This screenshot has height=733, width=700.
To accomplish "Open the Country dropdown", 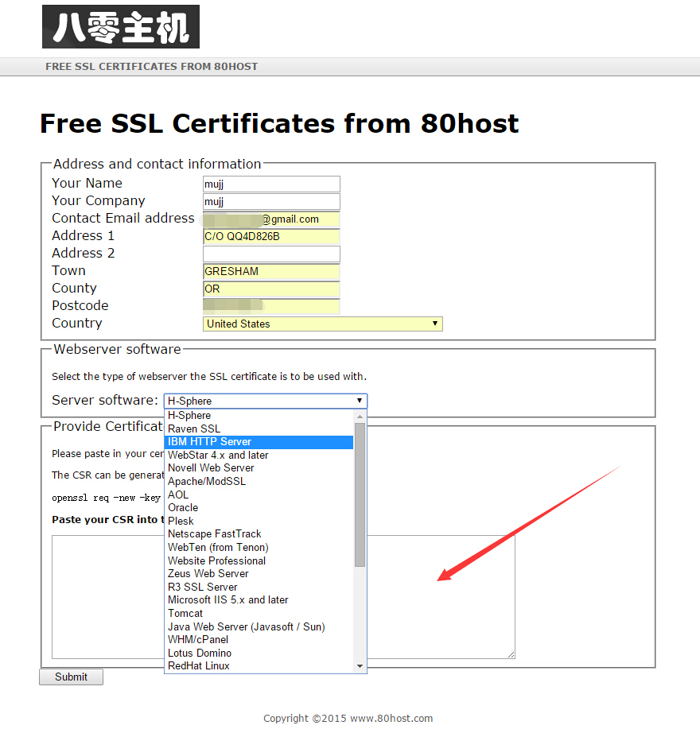I will pyautogui.click(x=322, y=324).
